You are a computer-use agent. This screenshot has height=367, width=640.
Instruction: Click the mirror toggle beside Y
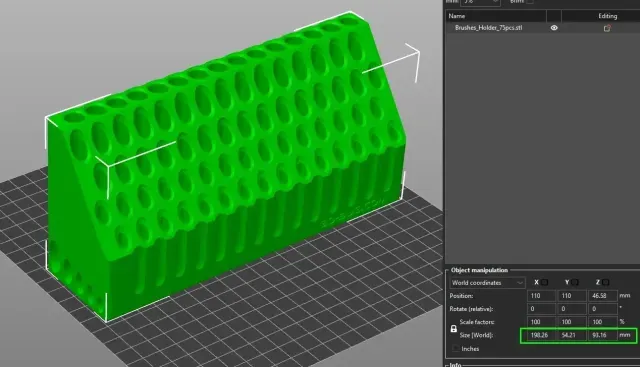(x=575, y=282)
